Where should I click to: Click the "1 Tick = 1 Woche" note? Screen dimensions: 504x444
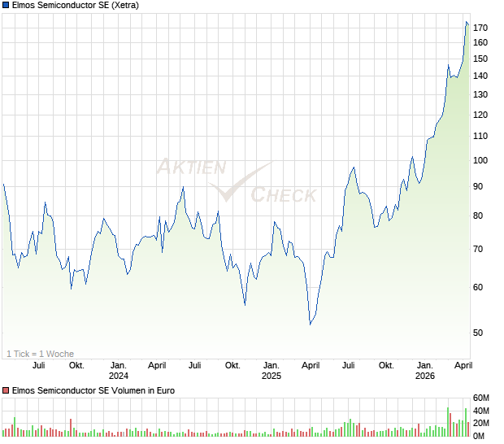click(x=40, y=354)
